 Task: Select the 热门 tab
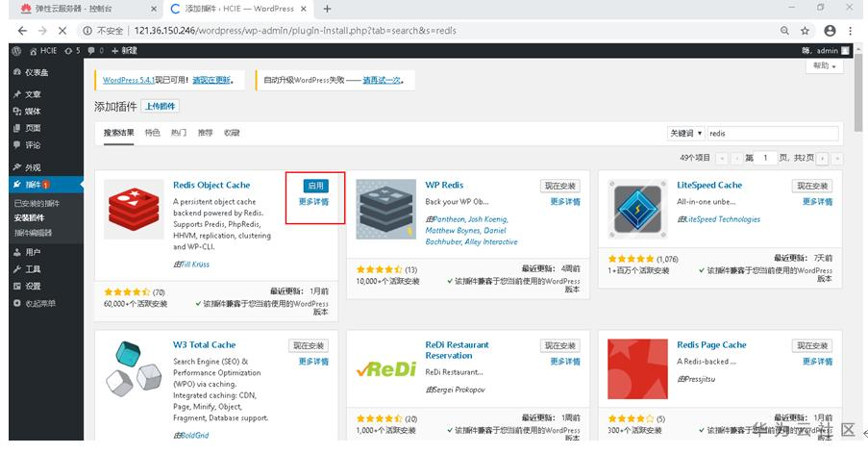coord(179,133)
